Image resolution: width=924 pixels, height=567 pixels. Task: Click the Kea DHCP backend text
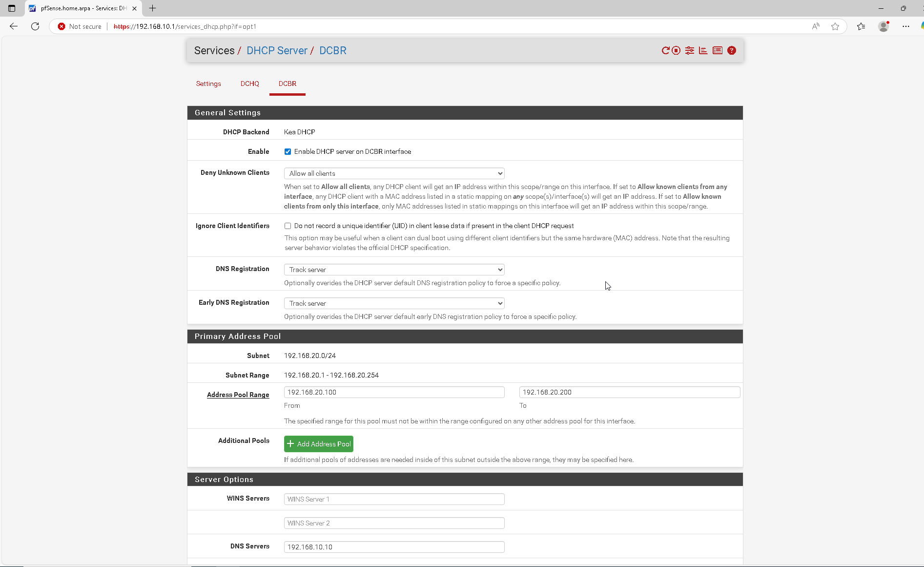(300, 132)
